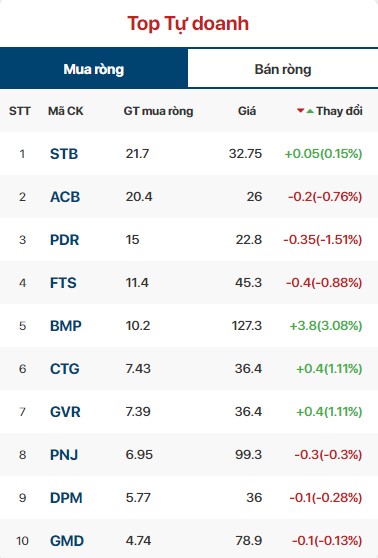Click the Top Tự doanh title
The height and width of the screenshot is (558, 378).
pyautogui.click(x=188, y=24)
